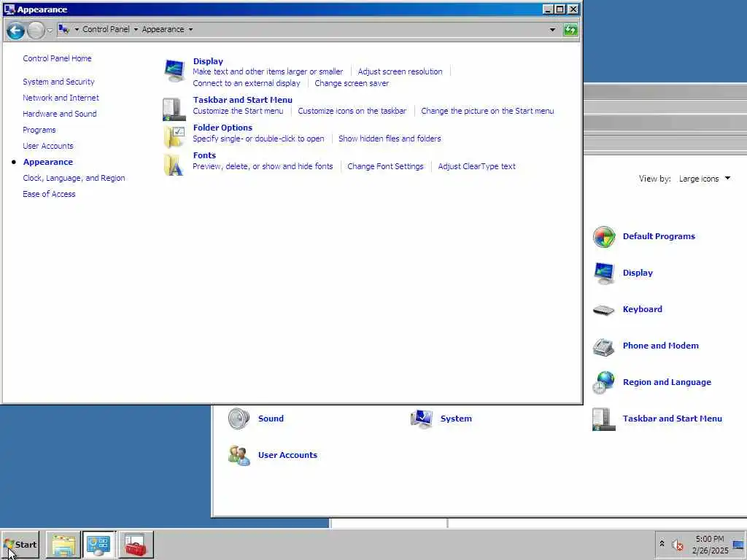Open User Accounts in the sidebar
This screenshot has width=747, height=560.
coord(48,146)
